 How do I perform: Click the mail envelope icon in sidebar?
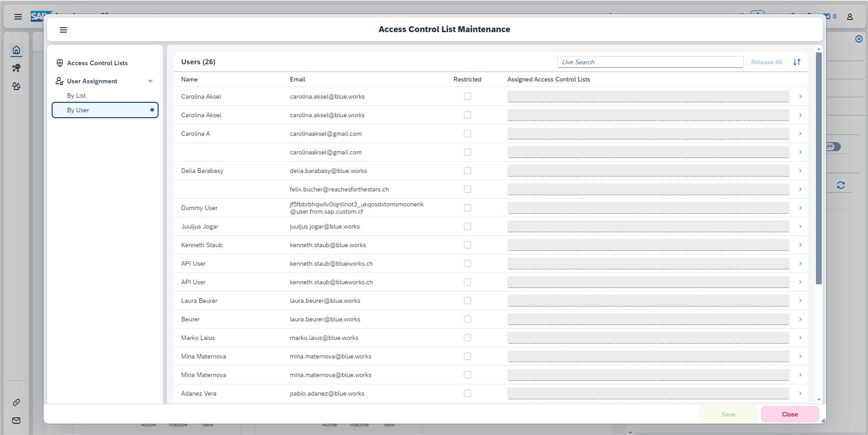click(16, 421)
